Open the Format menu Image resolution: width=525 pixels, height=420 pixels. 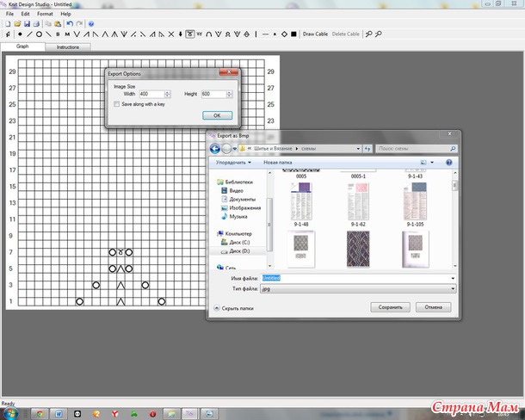coord(45,14)
